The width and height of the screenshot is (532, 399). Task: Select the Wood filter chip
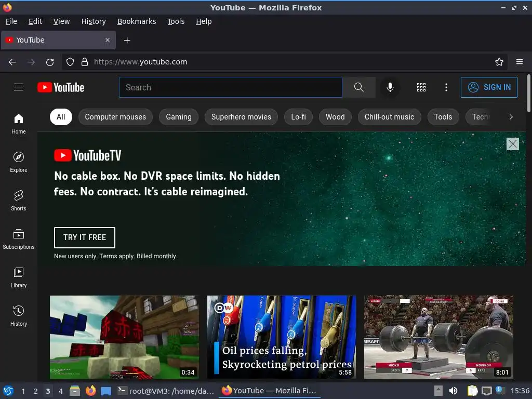[335, 117]
